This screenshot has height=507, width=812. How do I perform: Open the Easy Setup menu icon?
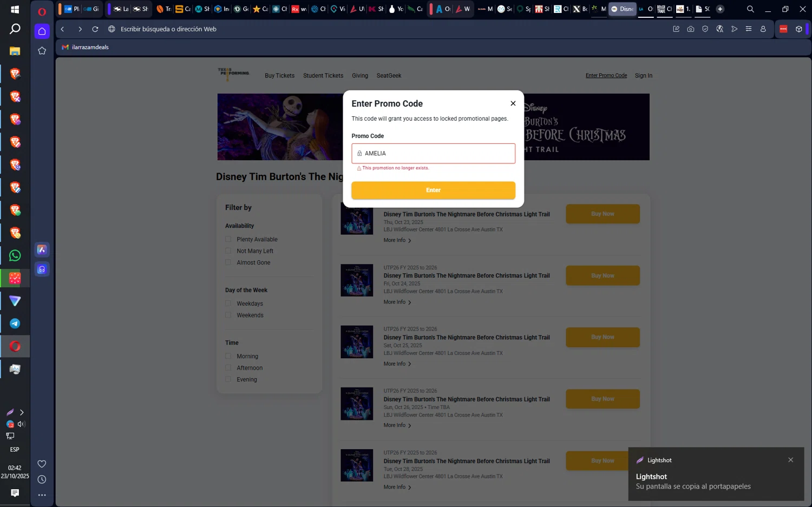point(749,29)
